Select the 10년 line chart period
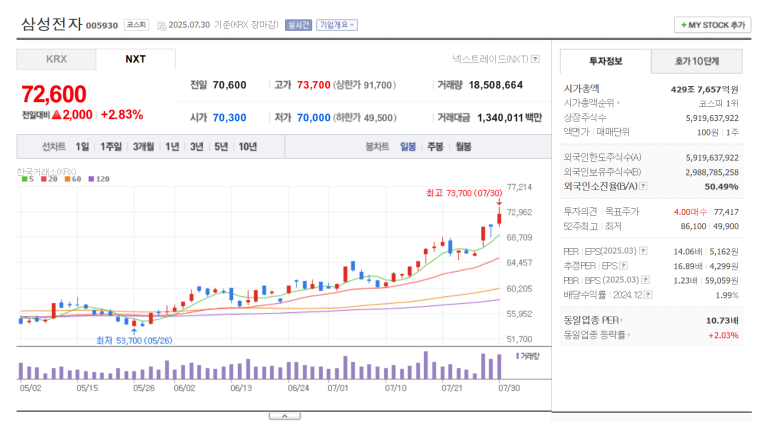This screenshot has width=773, height=422. tap(248, 147)
